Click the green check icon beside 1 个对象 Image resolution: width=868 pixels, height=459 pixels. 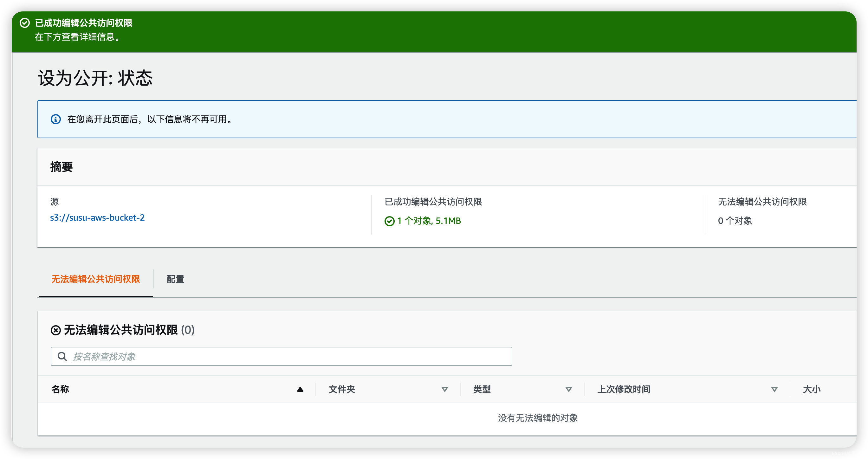click(x=389, y=221)
